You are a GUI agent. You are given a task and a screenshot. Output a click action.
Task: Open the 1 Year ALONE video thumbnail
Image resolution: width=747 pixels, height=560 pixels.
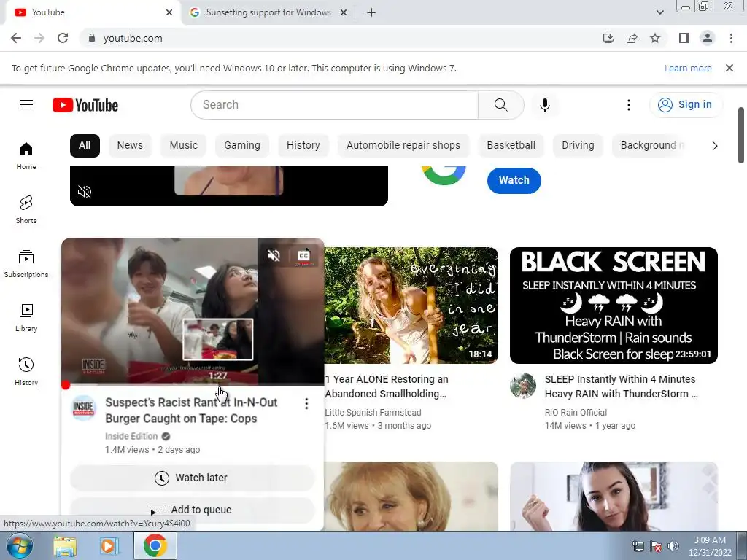(x=411, y=306)
